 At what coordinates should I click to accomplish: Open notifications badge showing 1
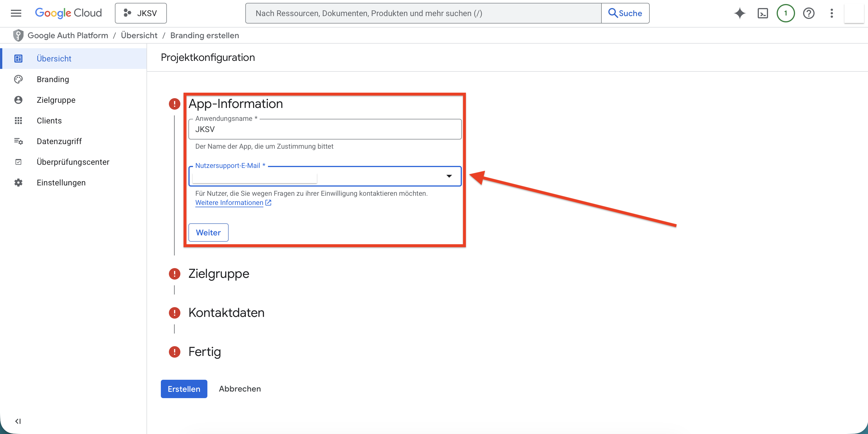(x=786, y=13)
